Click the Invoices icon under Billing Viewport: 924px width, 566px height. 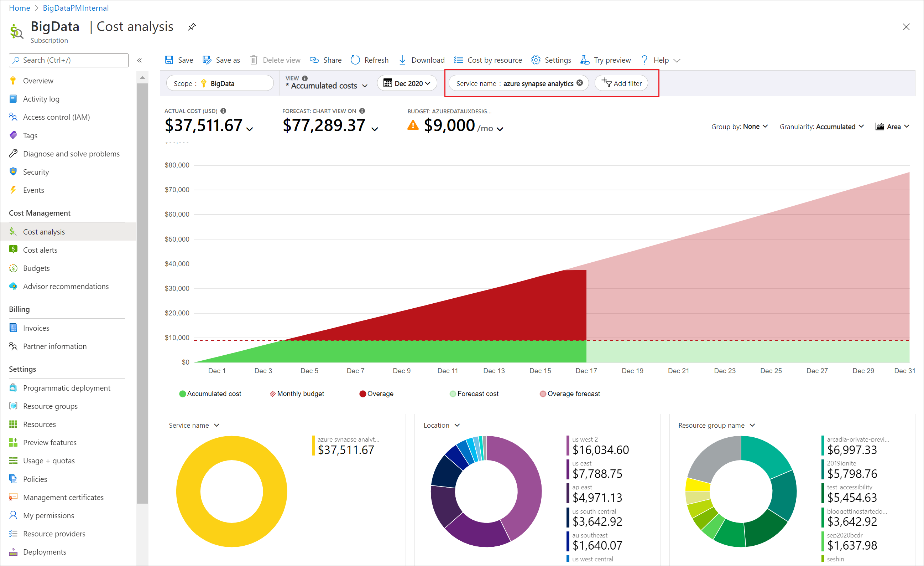(x=12, y=328)
